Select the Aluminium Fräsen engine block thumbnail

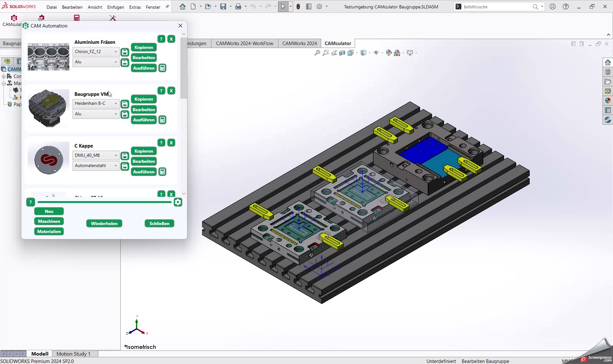pyautogui.click(x=49, y=57)
